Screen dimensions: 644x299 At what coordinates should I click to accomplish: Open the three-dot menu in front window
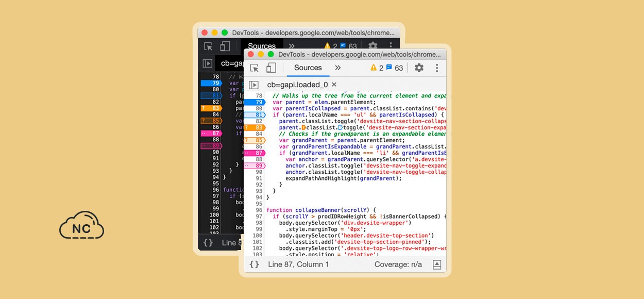[437, 68]
